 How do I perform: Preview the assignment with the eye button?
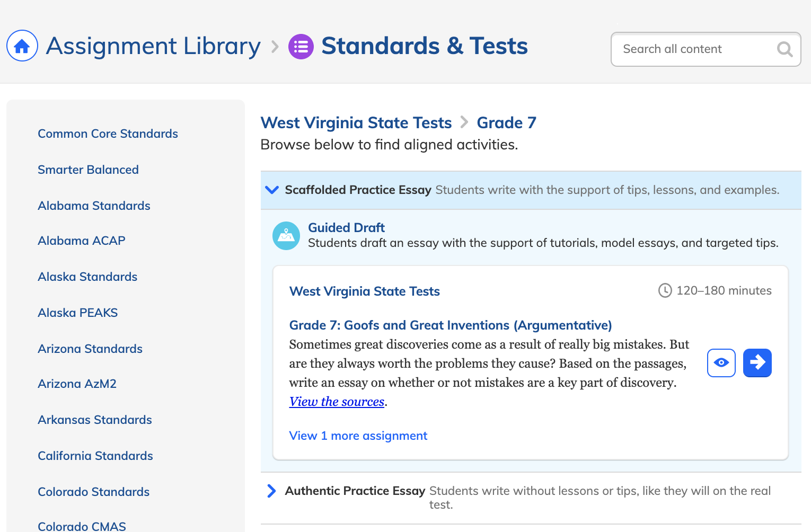tap(721, 363)
